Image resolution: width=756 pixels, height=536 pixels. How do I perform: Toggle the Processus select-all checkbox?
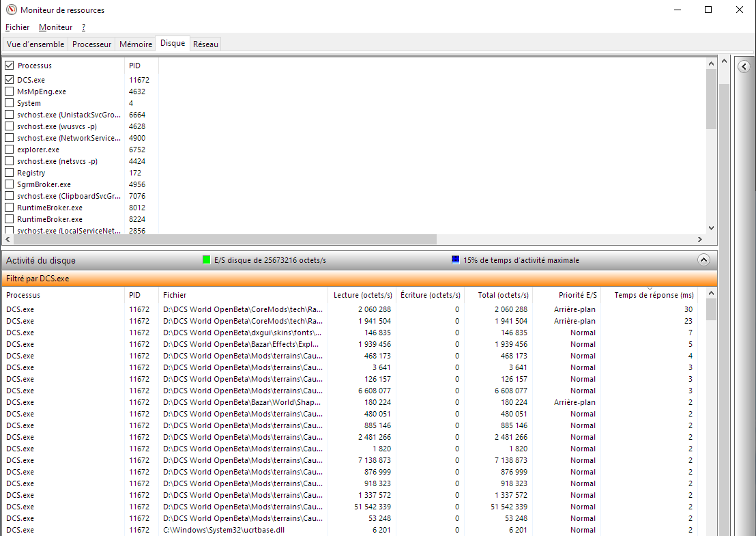[9, 65]
